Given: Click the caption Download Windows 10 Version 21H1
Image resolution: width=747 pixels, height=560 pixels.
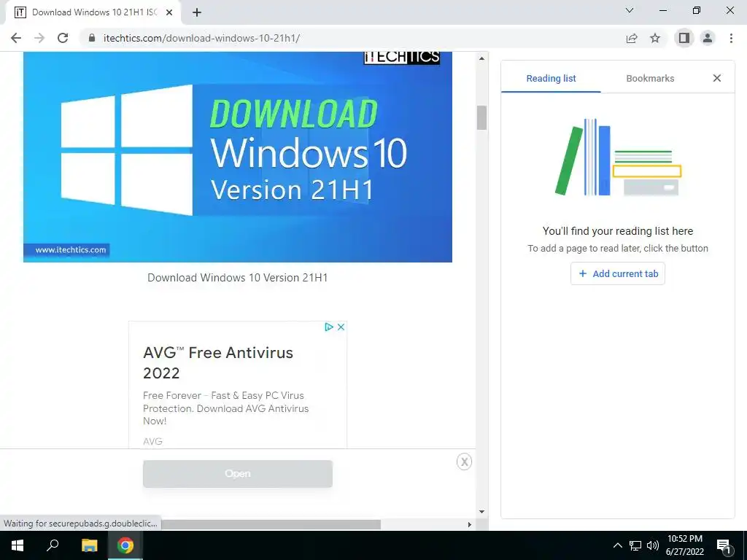Looking at the screenshot, I should coord(238,278).
